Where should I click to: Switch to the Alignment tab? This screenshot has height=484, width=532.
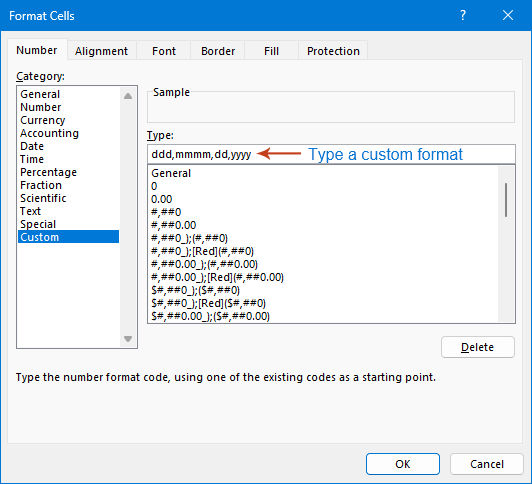101,51
